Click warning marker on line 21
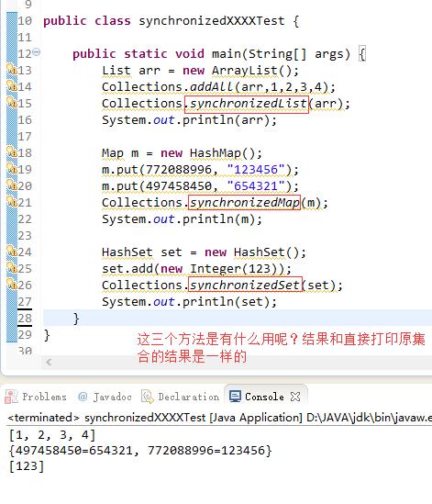Viewport: 432px width, 504px height. (12, 202)
